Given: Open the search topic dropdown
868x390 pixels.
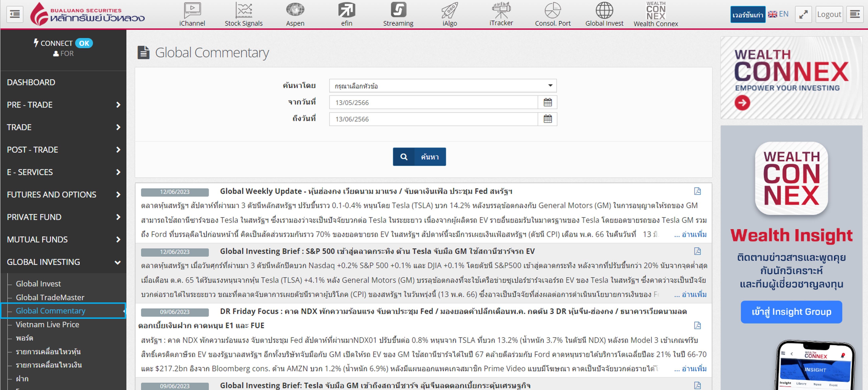Looking at the screenshot, I should (442, 86).
